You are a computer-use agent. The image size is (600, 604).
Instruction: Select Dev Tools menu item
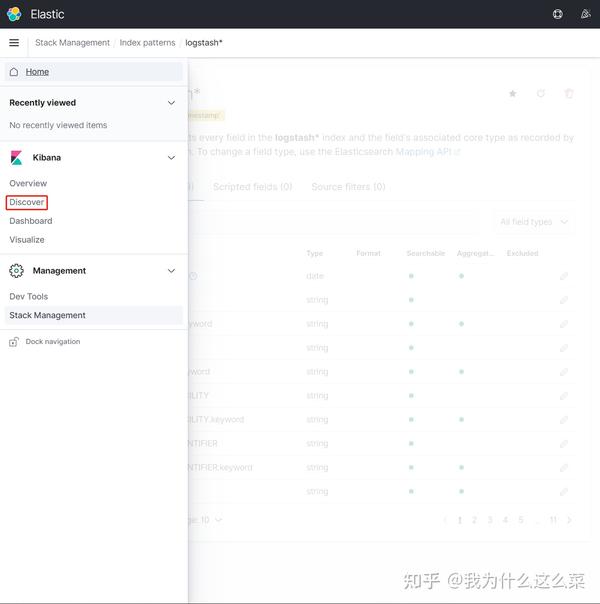[28, 297]
